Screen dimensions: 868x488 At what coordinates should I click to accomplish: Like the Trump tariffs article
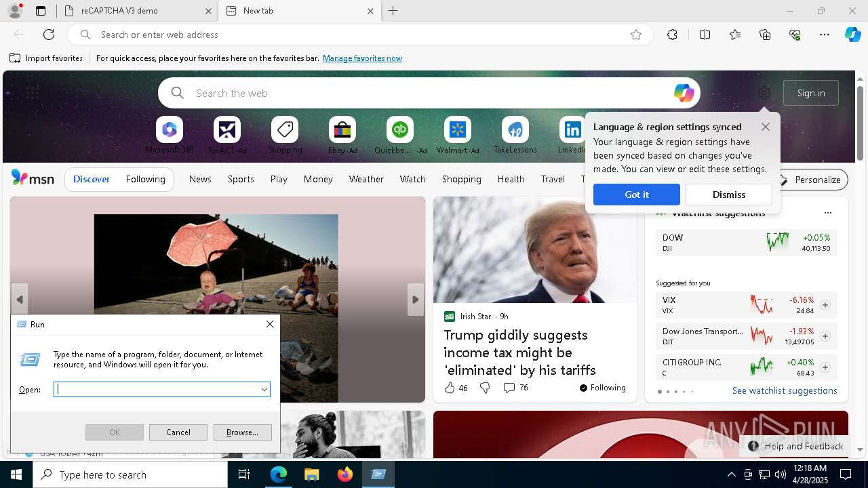[x=456, y=388]
